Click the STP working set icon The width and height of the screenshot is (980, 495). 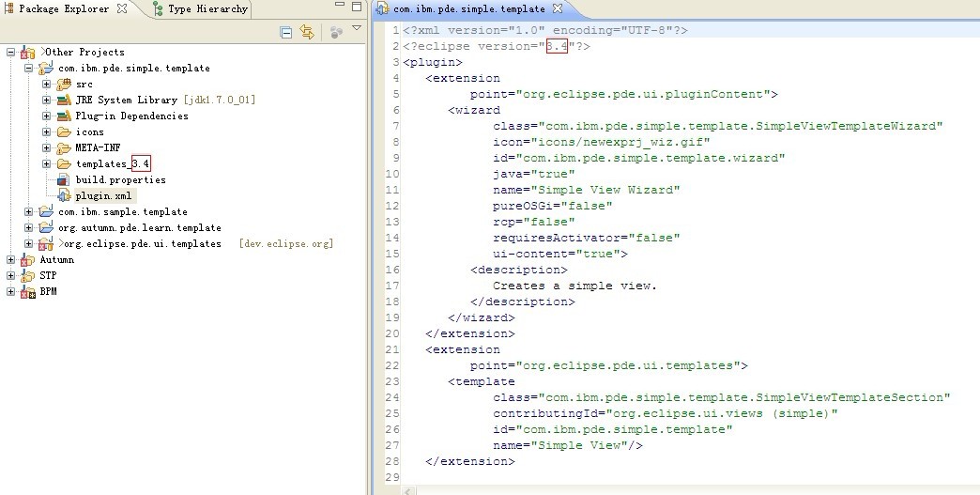28,275
